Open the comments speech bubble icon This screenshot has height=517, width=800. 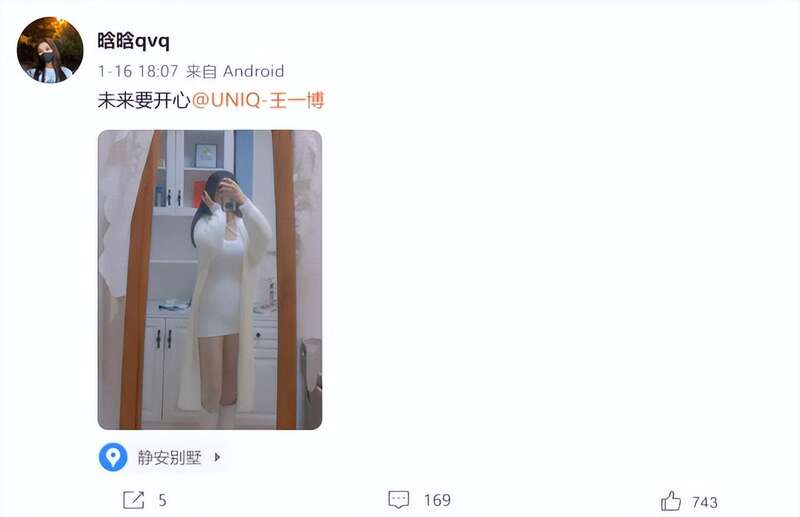pyautogui.click(x=398, y=500)
